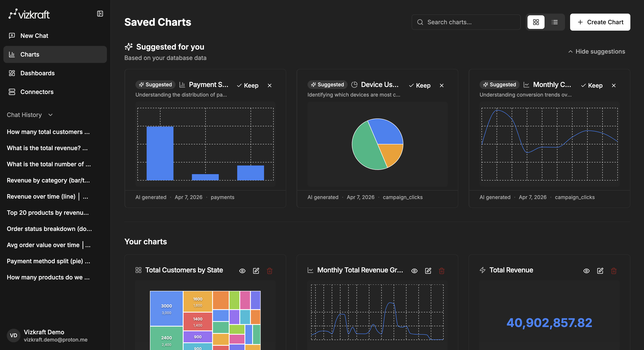This screenshot has height=350, width=644.
Task: Create a new chart
Action: 600,22
